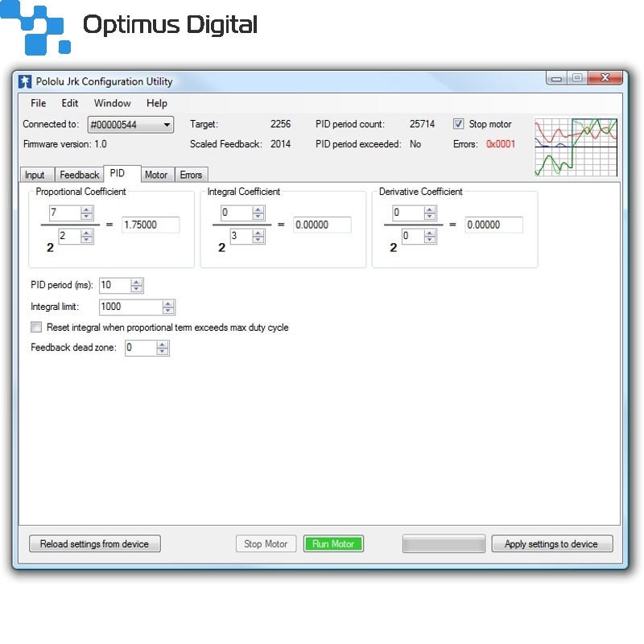Switch to the Errors tab
The height and width of the screenshot is (644, 644).
click(191, 175)
